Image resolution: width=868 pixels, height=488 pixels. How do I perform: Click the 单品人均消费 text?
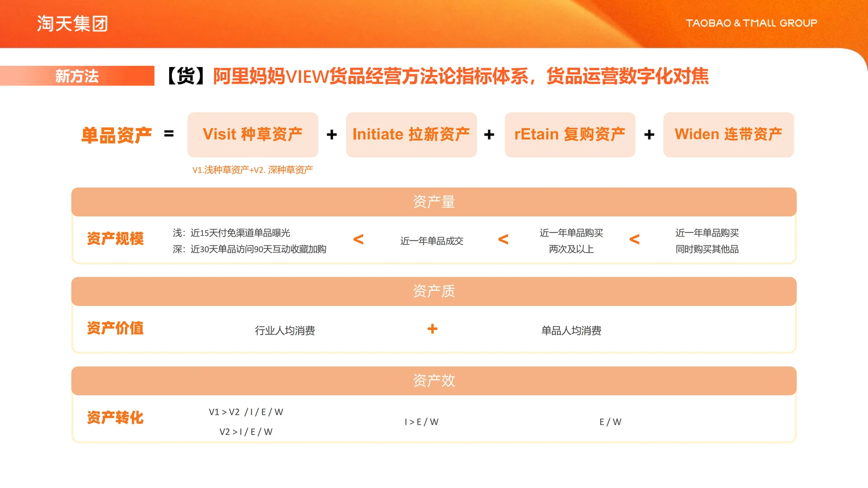[x=571, y=330]
